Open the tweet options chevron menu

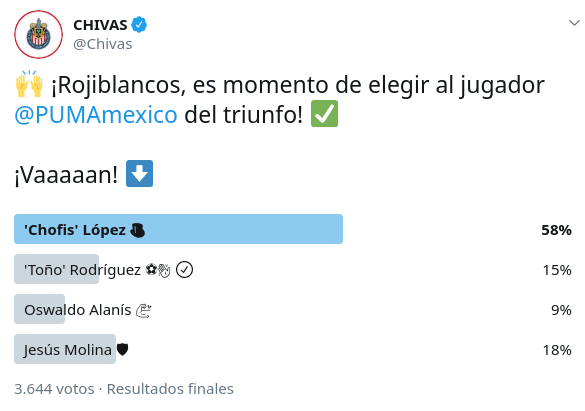[574, 23]
